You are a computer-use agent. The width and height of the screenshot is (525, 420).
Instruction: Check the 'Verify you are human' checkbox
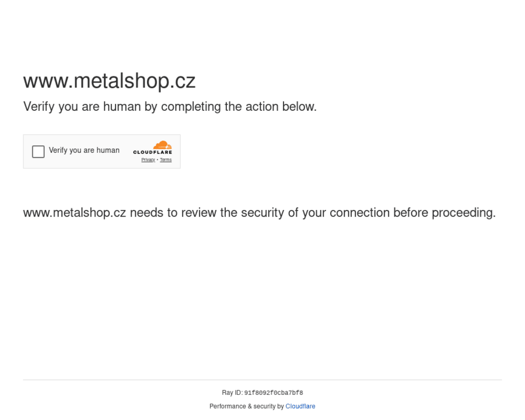38,152
